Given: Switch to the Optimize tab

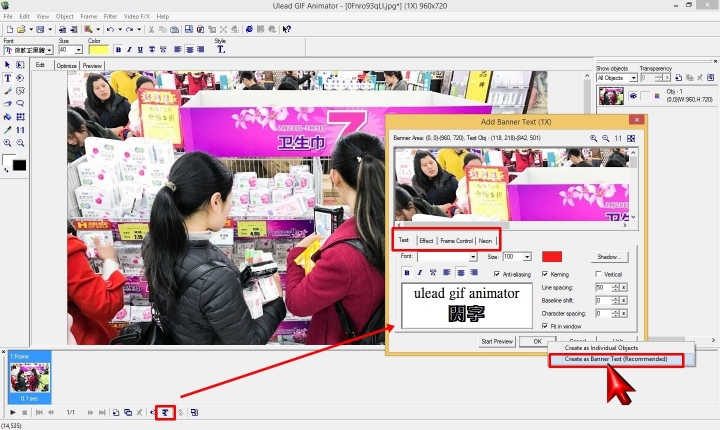Looking at the screenshot, I should click(67, 66).
